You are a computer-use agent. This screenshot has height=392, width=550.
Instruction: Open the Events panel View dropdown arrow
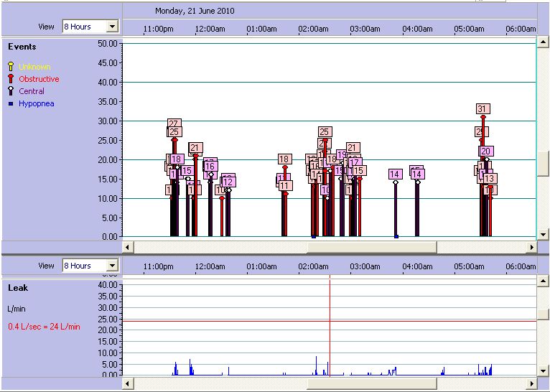112,27
